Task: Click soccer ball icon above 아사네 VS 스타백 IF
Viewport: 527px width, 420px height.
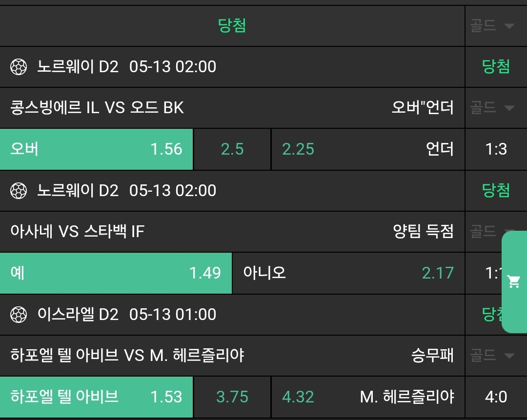Action: (19, 191)
